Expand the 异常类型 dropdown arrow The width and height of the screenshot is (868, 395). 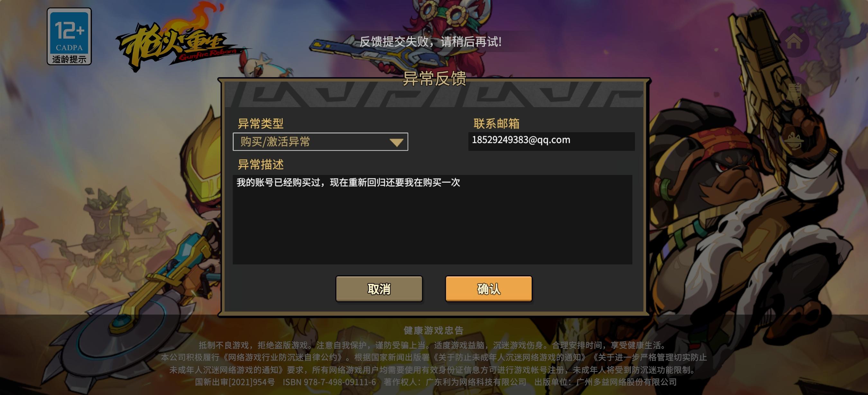click(396, 142)
